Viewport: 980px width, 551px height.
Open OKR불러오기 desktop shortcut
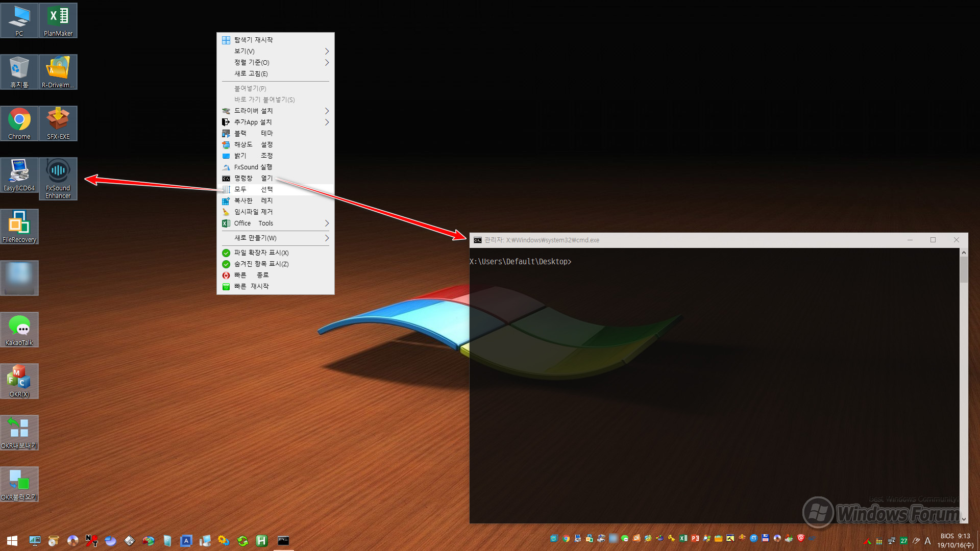pyautogui.click(x=19, y=484)
